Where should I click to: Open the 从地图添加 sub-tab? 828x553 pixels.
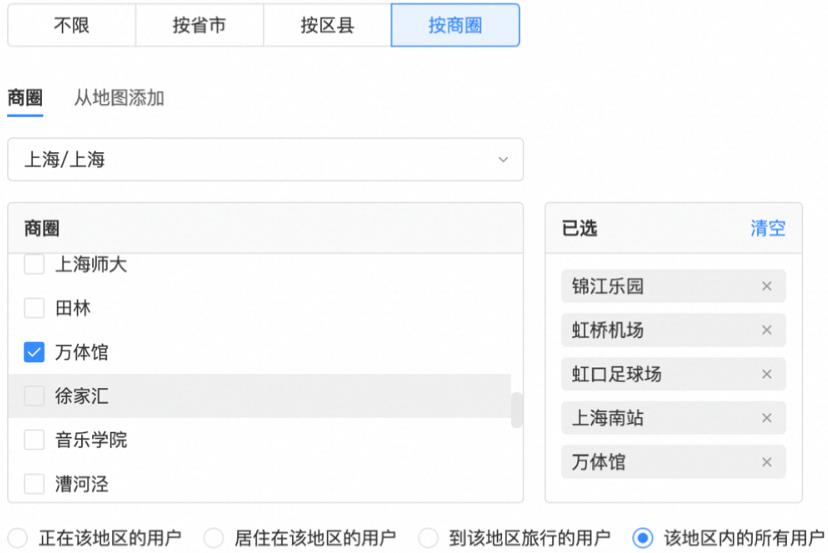coord(119,98)
